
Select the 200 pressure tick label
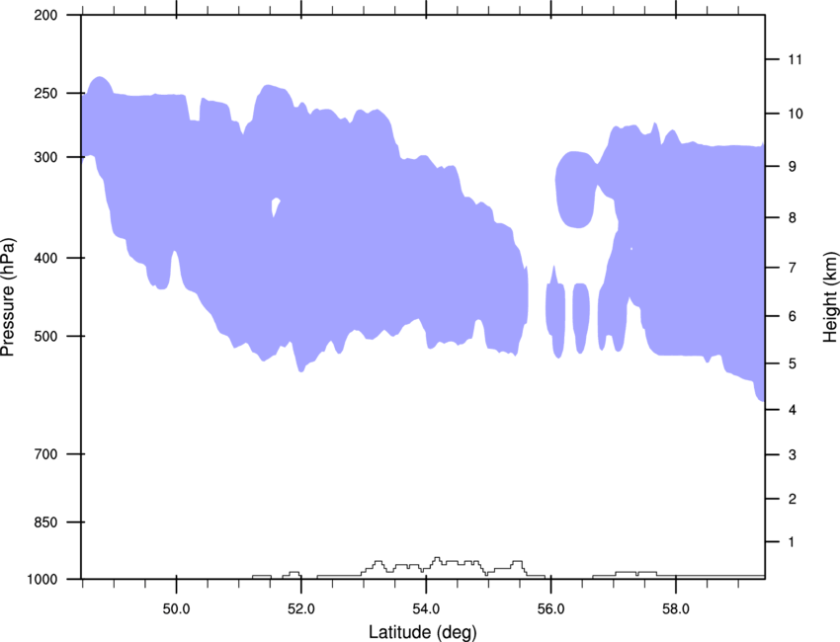45,15
